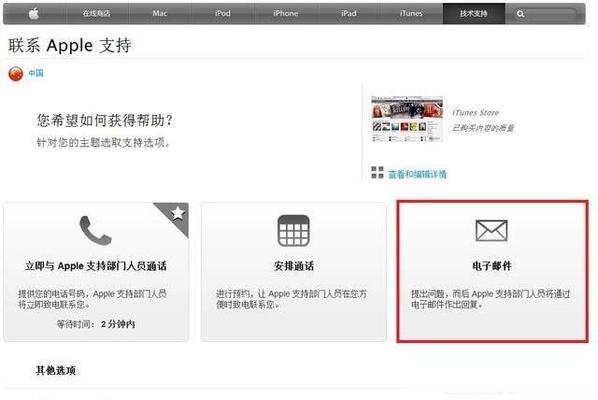Click the iTunes Store topic label
The height and width of the screenshot is (400, 598).
click(x=476, y=112)
